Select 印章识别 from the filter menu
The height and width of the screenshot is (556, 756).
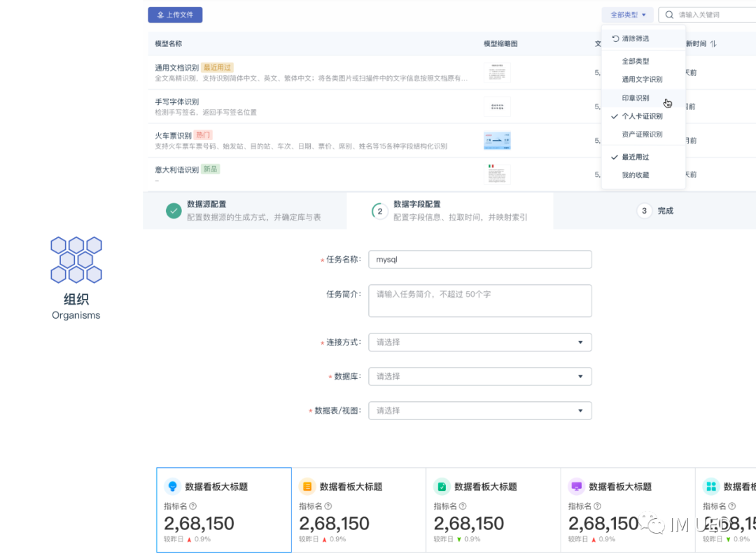636,98
